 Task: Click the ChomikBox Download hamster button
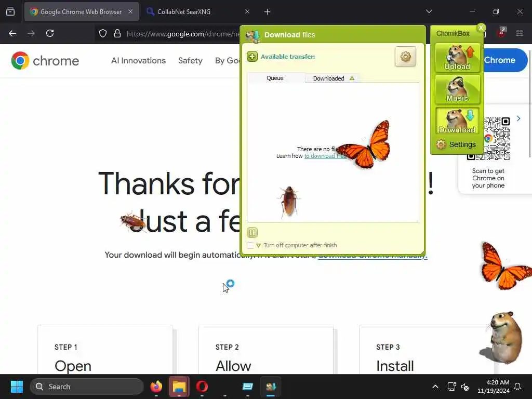(457, 121)
